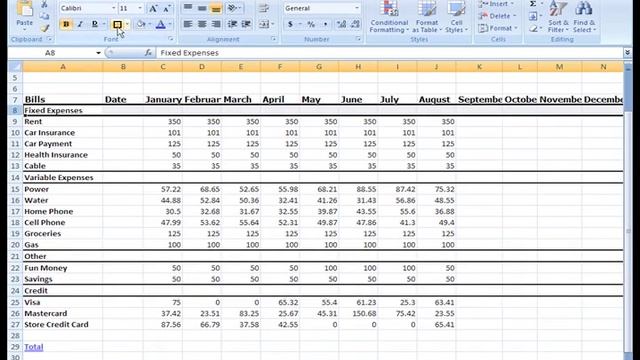Click the Merge & Center icon
Image resolution: width=640 pixels, height=360 pixels.
click(x=264, y=24)
